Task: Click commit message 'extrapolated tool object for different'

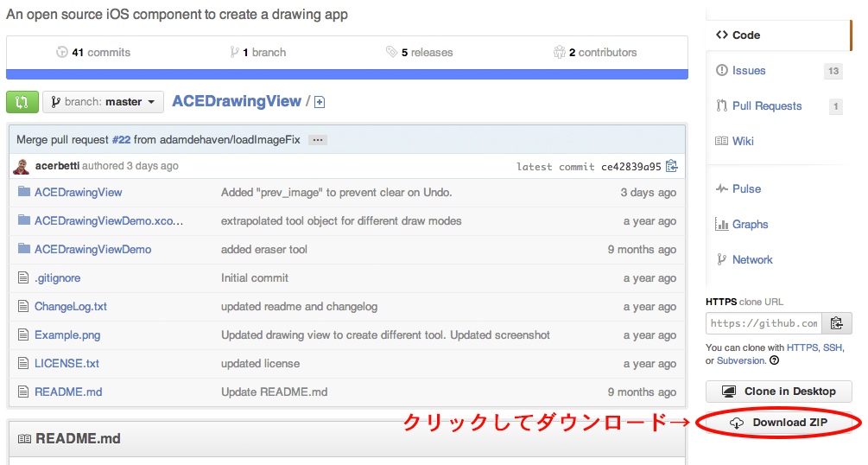Action: click(x=341, y=220)
